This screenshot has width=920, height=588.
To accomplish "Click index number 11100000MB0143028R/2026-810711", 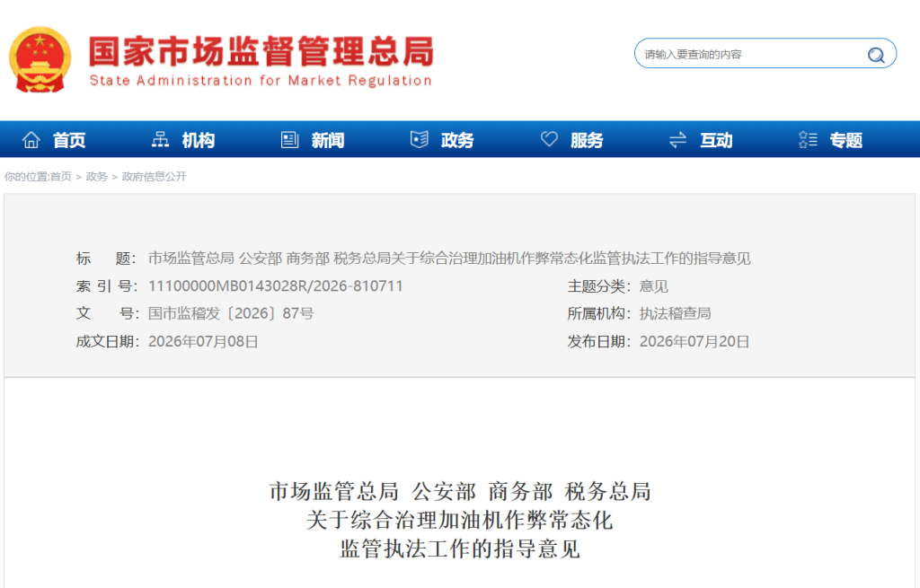I will pos(275,286).
